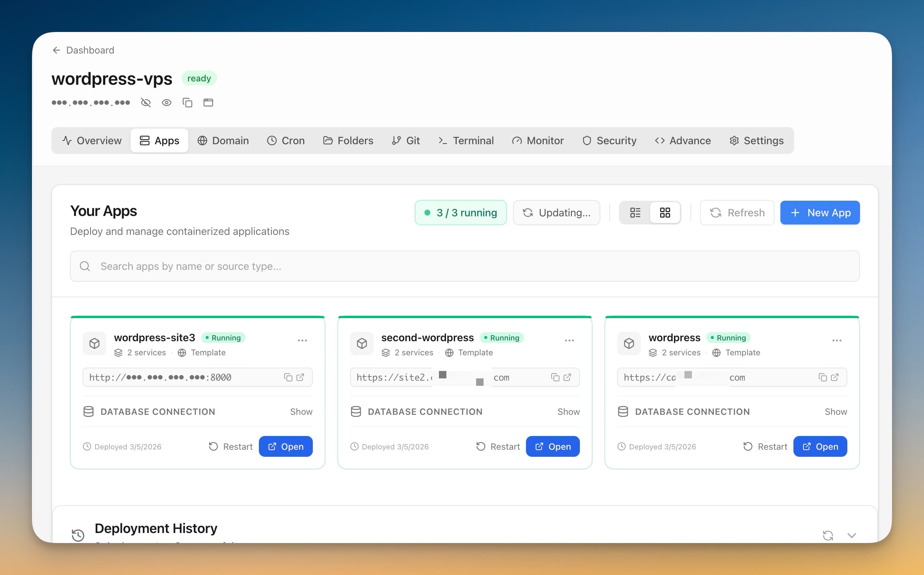
Task: Open the more options menu for wordpress-site3
Action: [x=302, y=340]
